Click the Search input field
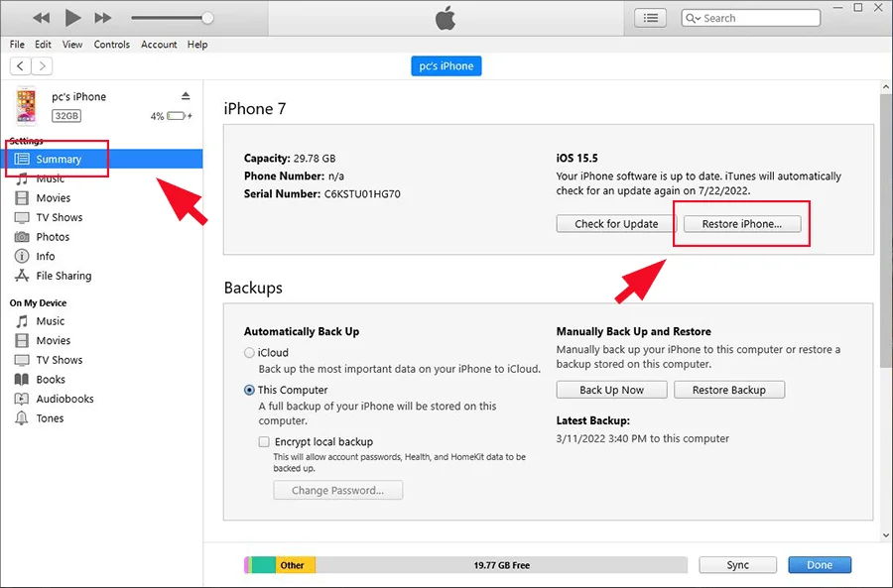The width and height of the screenshot is (893, 588). [x=751, y=18]
